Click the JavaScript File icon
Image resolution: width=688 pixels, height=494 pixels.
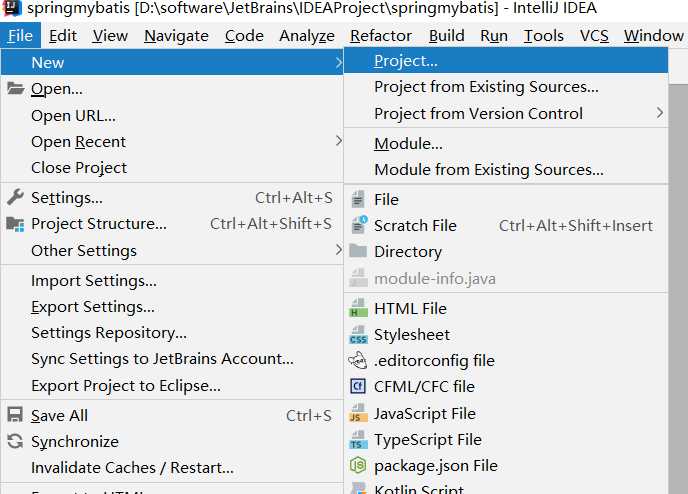click(358, 413)
